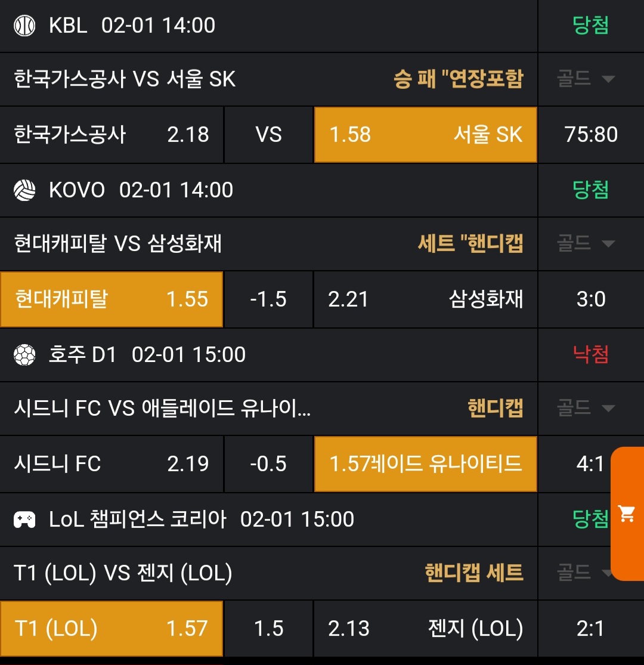This screenshot has width=644, height=665.
Task: Choose 시드니 FC at 2.19
Action: pyautogui.click(x=112, y=464)
